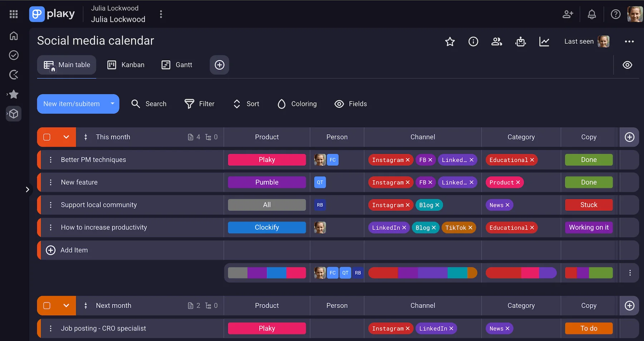Remove FB tag from New feature row
Viewport: 644px width, 341px height.
pyautogui.click(x=430, y=183)
